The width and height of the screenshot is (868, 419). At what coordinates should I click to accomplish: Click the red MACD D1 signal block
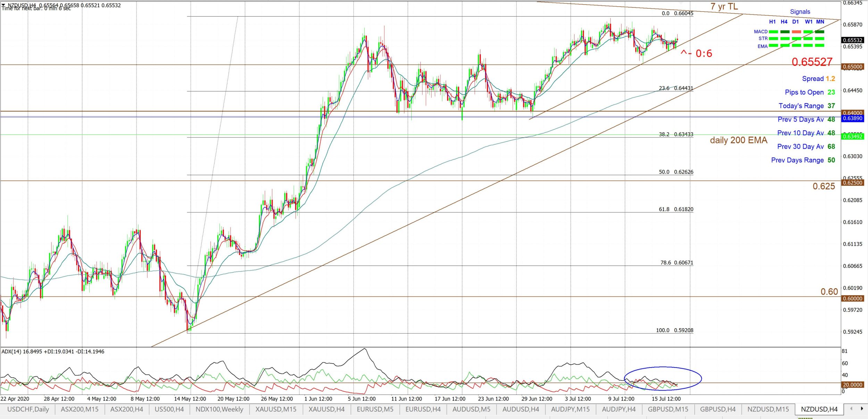796,32
